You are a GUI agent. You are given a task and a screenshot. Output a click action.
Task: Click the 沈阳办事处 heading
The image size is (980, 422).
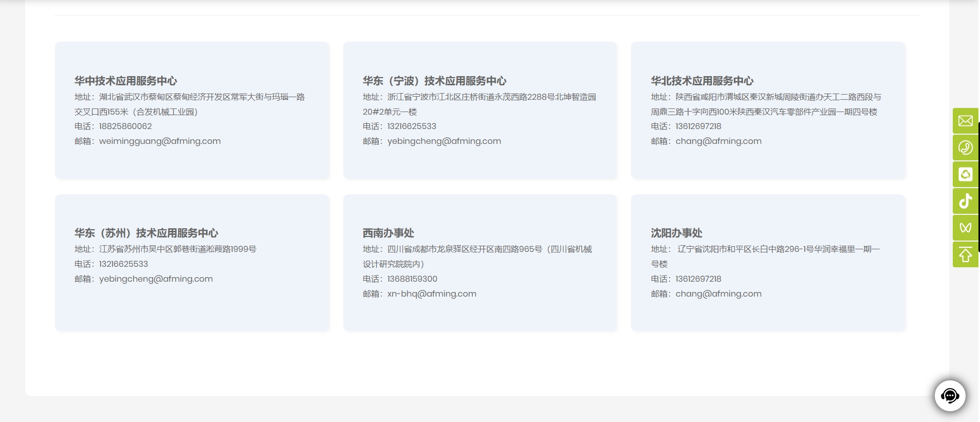[676, 233]
